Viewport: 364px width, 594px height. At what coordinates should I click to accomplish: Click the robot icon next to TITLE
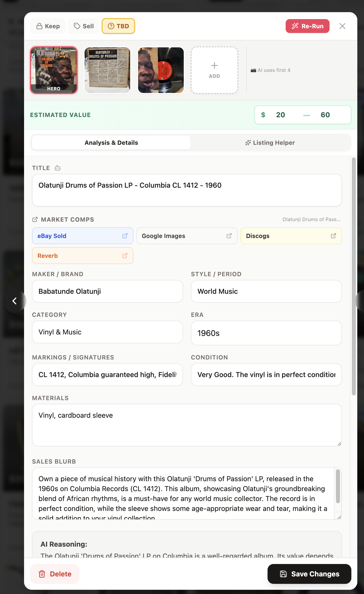pos(58,168)
